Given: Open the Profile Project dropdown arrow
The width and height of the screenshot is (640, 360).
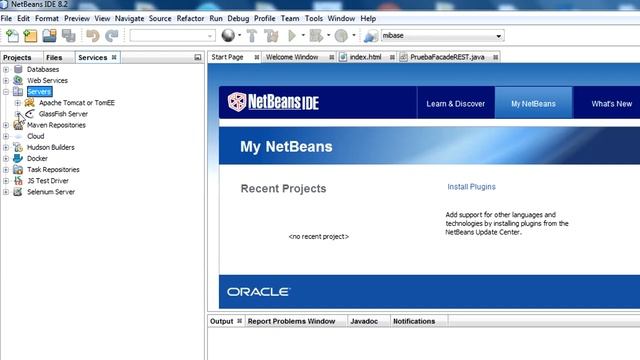Looking at the screenshot, I should click(353, 36).
